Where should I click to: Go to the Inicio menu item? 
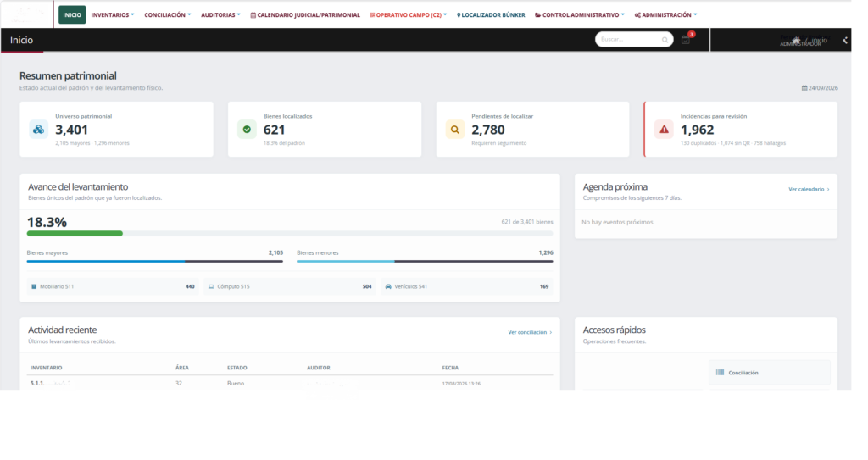[72, 15]
